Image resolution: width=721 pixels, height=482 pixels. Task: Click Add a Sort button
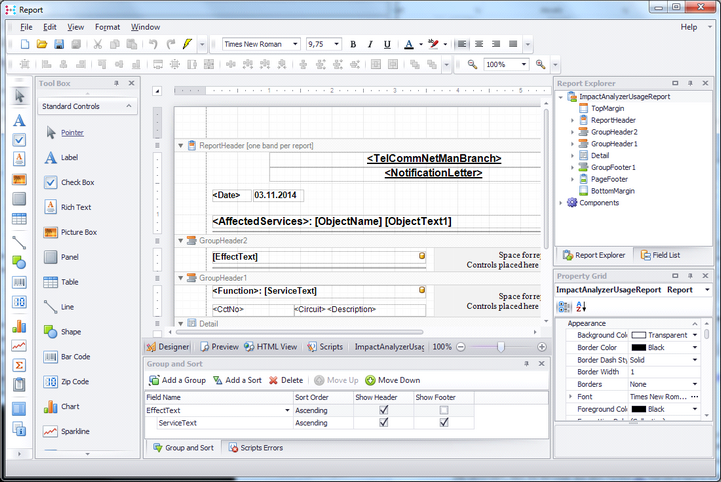coord(238,380)
